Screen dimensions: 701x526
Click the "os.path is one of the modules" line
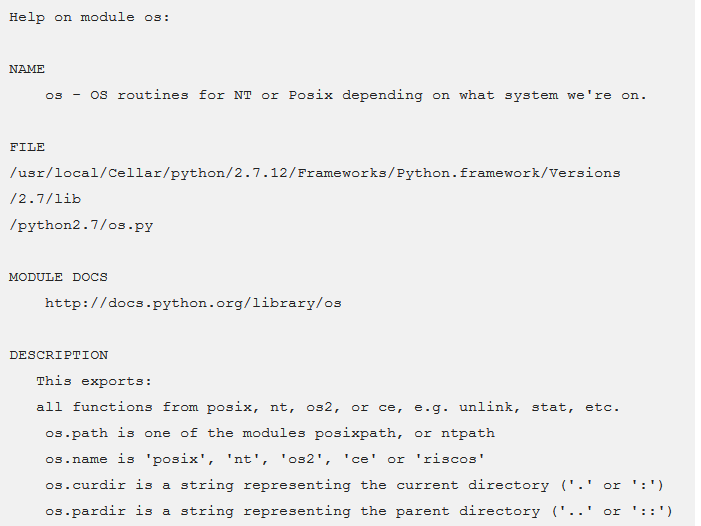click(269, 433)
